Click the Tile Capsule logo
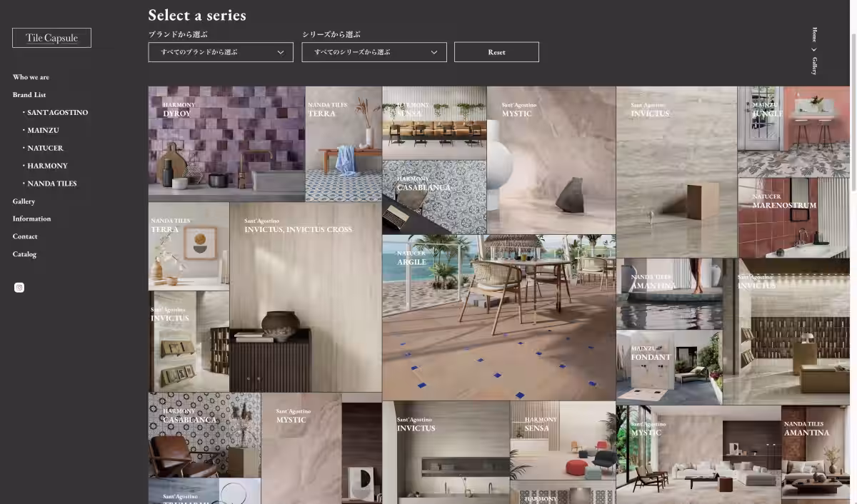The width and height of the screenshot is (857, 504). click(51, 38)
